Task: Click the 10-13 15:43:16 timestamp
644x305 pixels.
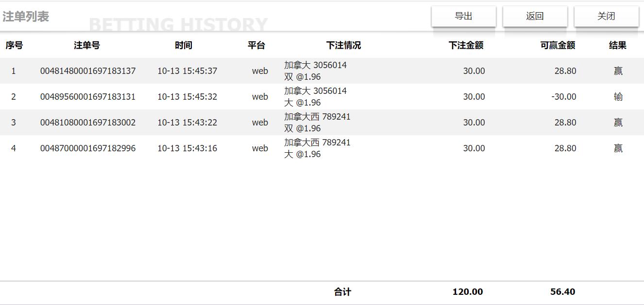Action: 187,148
